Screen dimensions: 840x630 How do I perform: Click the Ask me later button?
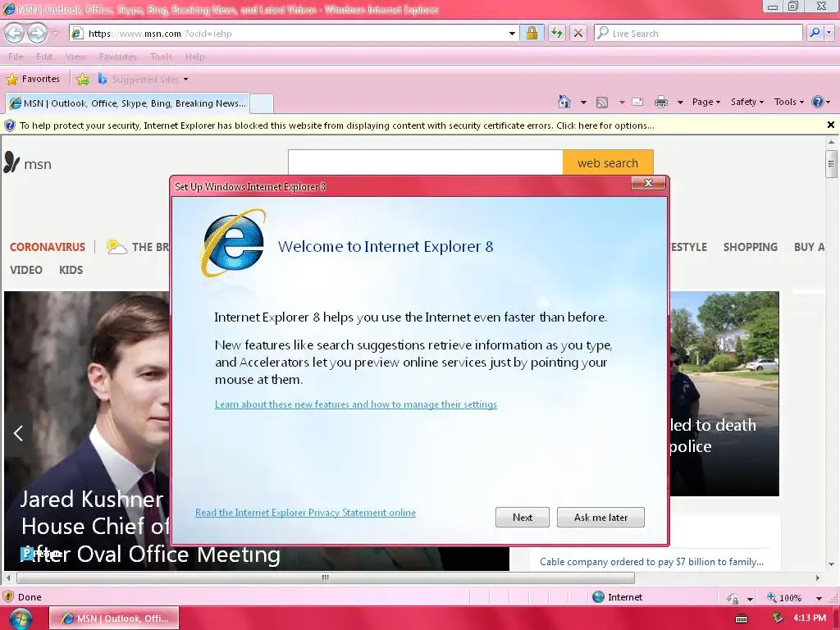[600, 517]
